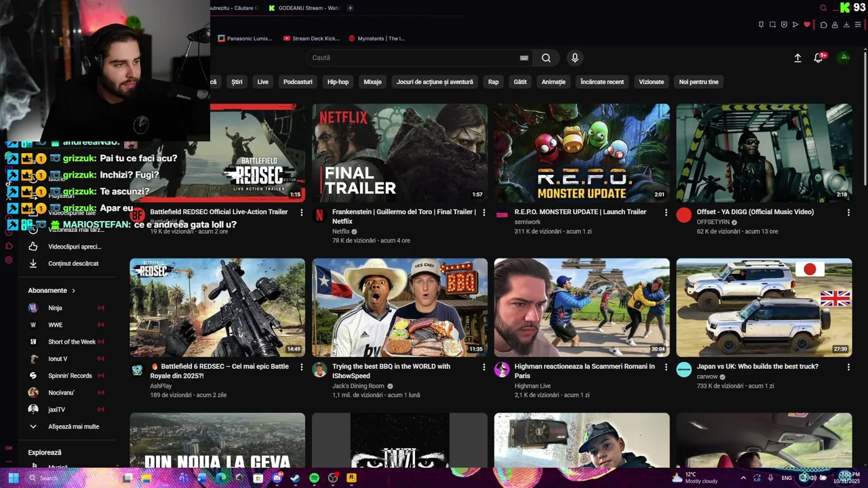Select the Live filter chip
868x488 pixels.
point(263,82)
